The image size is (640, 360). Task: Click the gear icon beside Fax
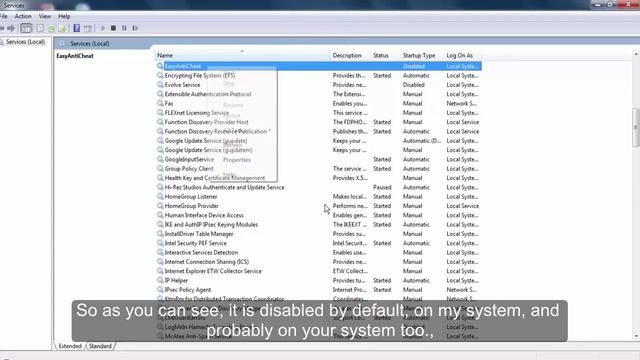[160, 103]
